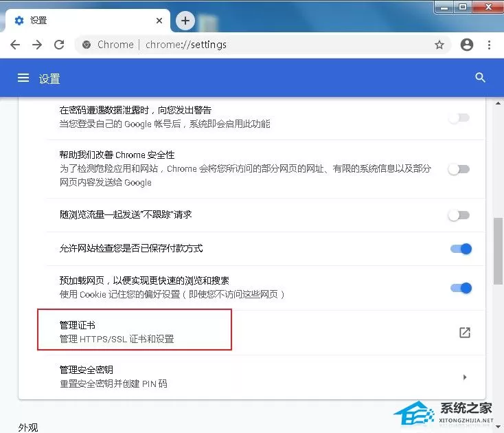Enable the "不跟踪" request toggle

459,215
